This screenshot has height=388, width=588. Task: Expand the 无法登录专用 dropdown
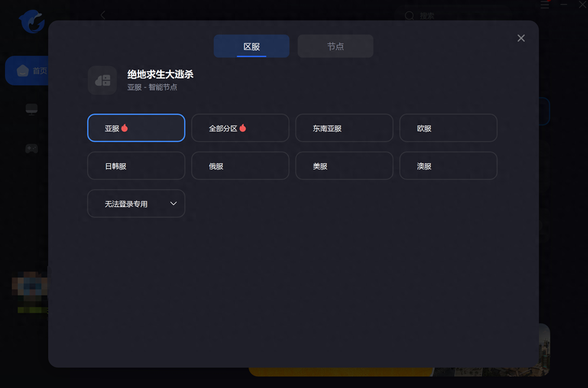[x=136, y=203]
